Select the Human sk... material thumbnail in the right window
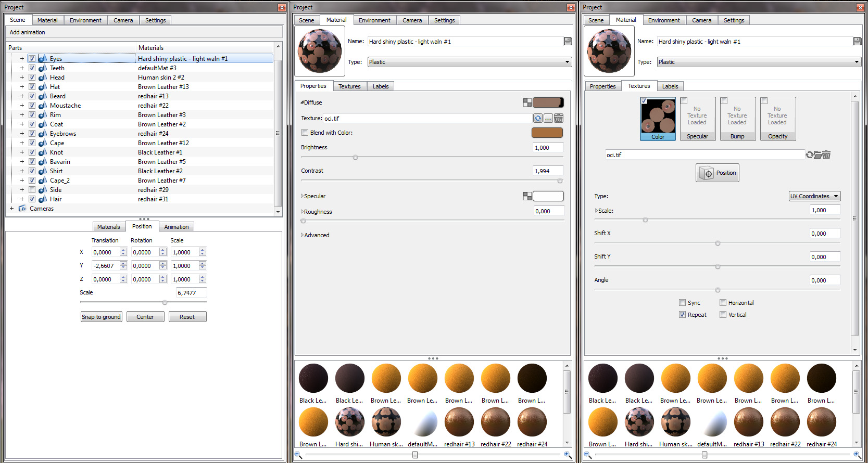 click(x=676, y=428)
